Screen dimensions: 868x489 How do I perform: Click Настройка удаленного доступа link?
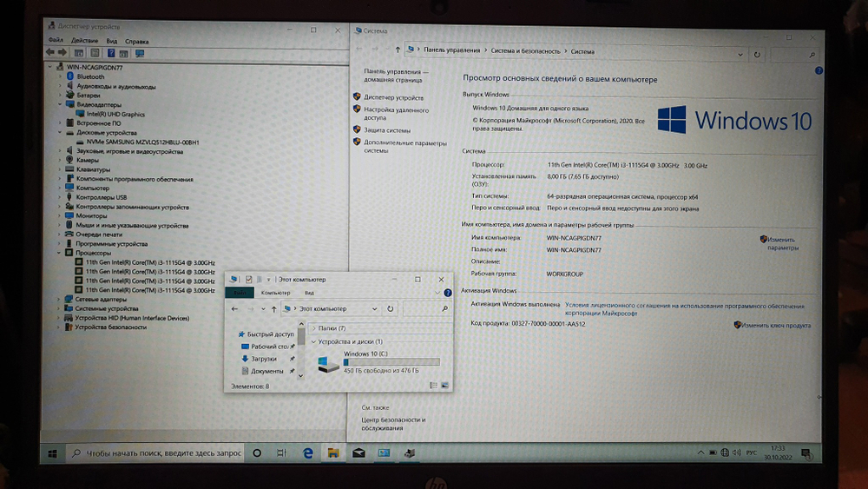coord(397,114)
